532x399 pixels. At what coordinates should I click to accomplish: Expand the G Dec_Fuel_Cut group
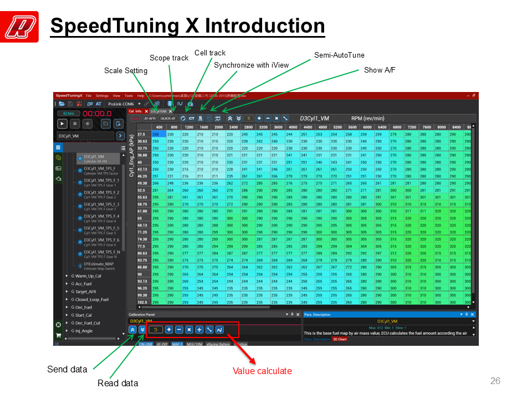67,323
